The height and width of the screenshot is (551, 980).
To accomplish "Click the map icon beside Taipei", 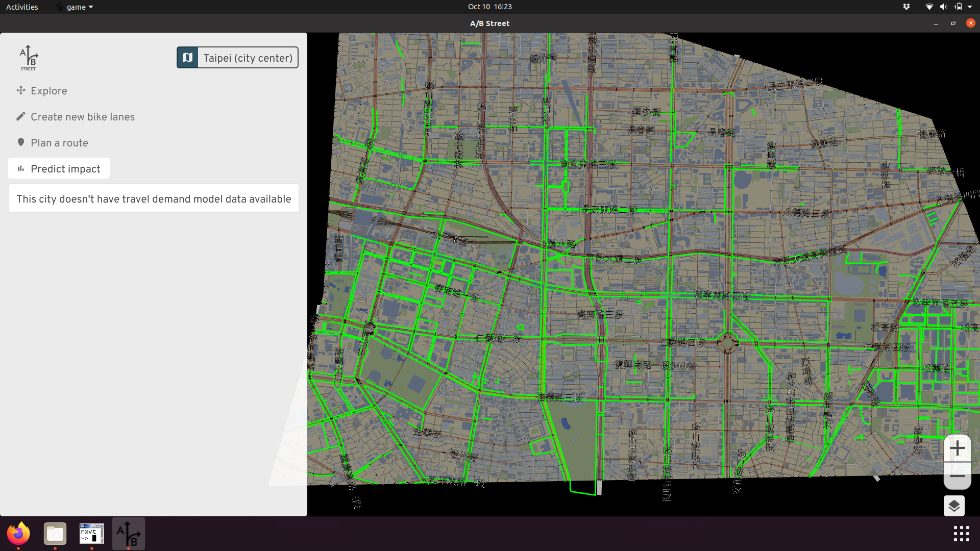I will point(188,58).
